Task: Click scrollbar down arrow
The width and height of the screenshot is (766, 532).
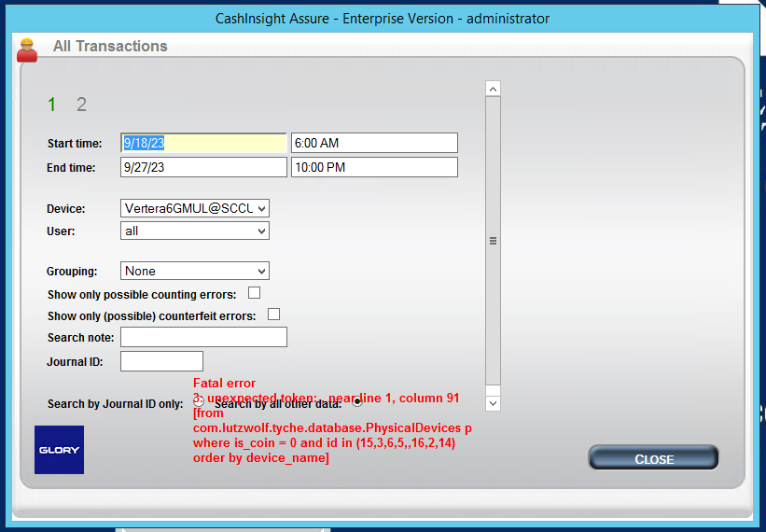Action: 493,403
